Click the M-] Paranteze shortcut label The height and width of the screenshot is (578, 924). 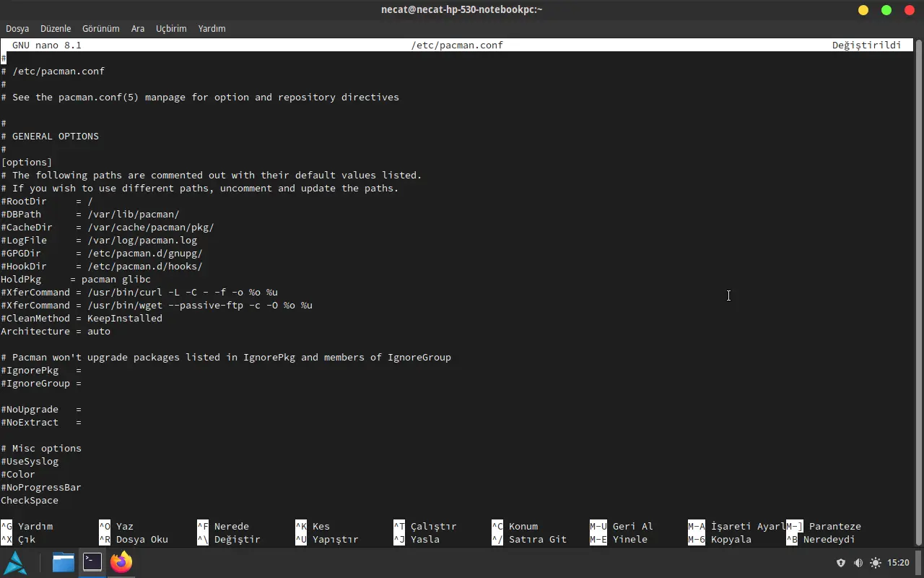point(824,526)
